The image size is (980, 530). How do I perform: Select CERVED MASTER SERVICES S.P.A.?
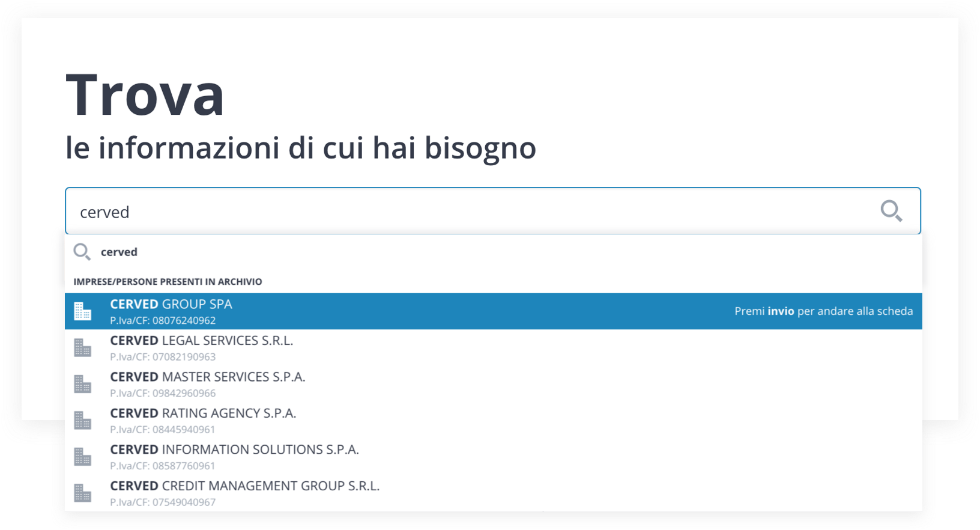pyautogui.click(x=493, y=384)
